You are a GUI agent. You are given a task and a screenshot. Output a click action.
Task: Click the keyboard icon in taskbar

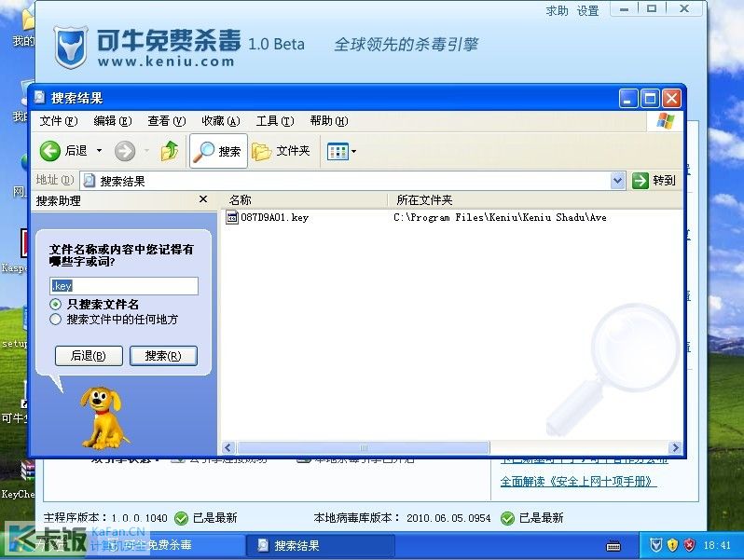tap(613, 546)
